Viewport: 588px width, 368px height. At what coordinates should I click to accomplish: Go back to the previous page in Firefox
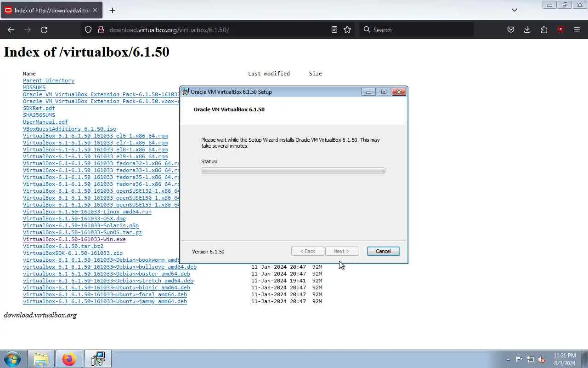point(11,29)
